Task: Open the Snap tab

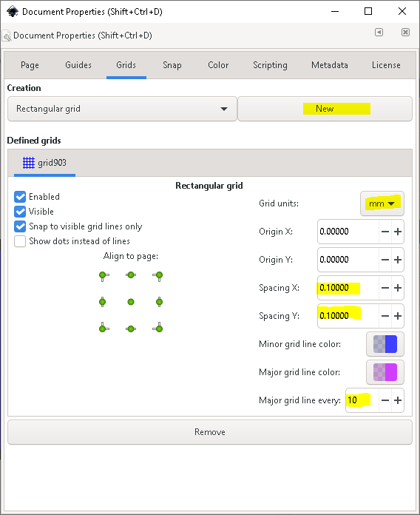Action: tap(172, 65)
